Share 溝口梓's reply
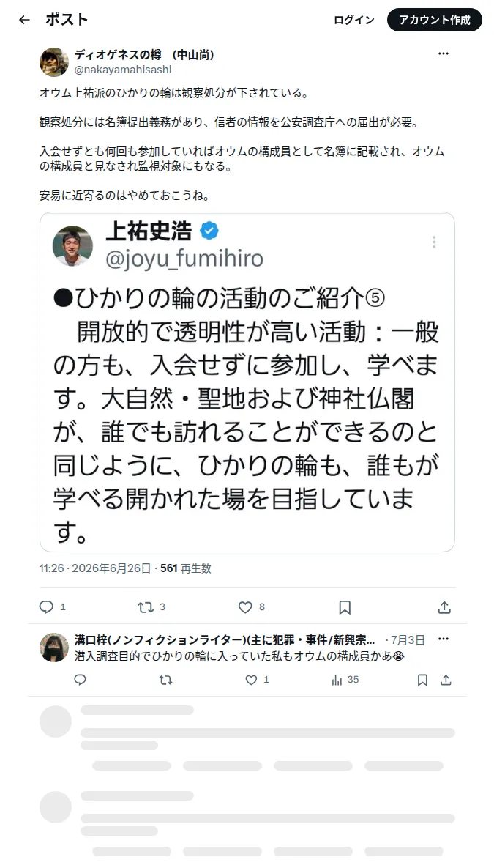 [446, 680]
